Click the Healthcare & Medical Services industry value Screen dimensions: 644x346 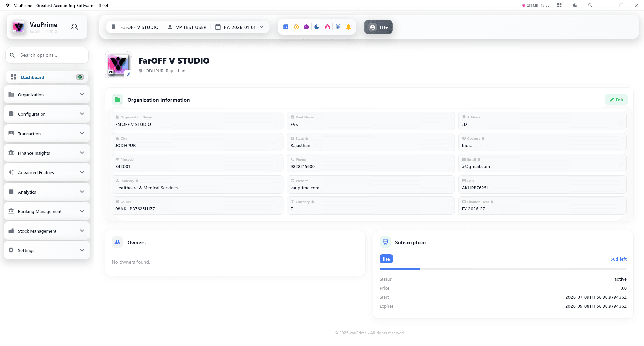click(x=146, y=188)
